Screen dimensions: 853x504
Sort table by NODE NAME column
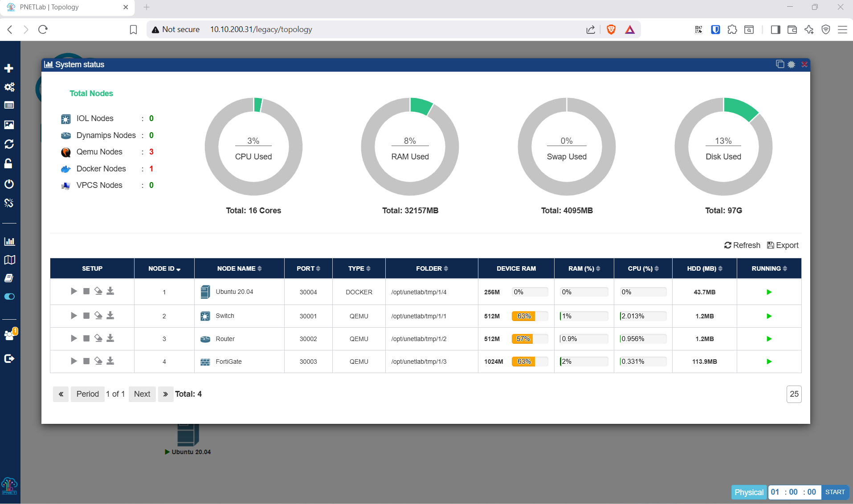(239, 268)
